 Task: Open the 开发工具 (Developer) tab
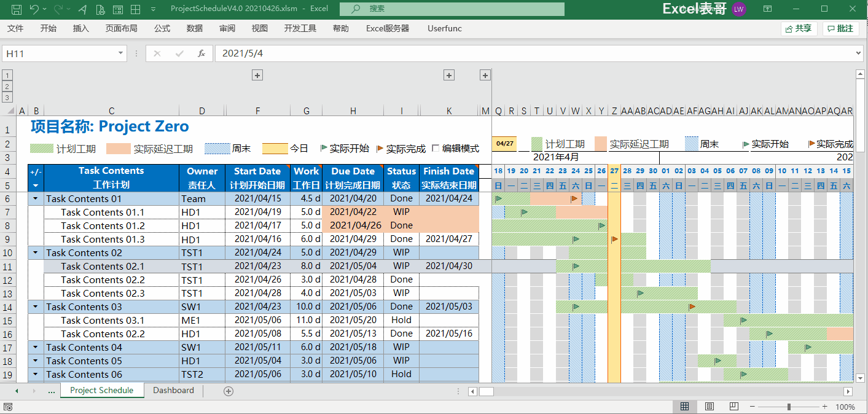[x=300, y=28]
